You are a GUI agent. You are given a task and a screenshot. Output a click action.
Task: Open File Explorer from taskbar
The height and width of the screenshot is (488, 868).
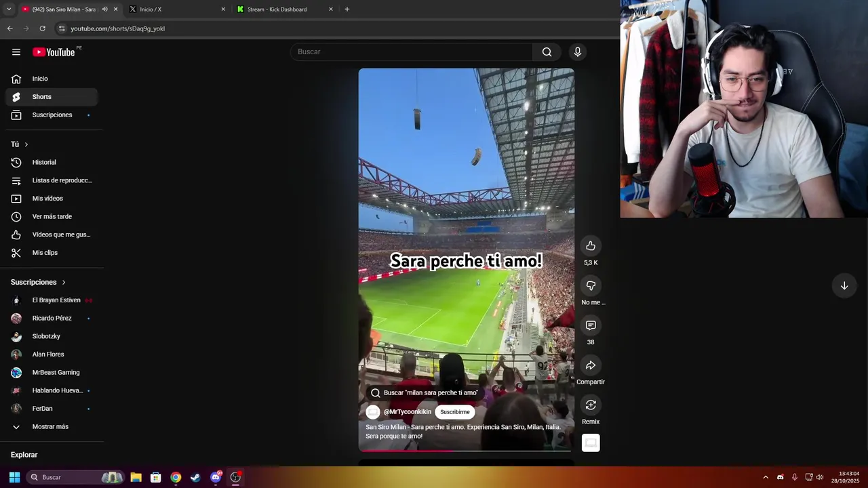(x=136, y=477)
